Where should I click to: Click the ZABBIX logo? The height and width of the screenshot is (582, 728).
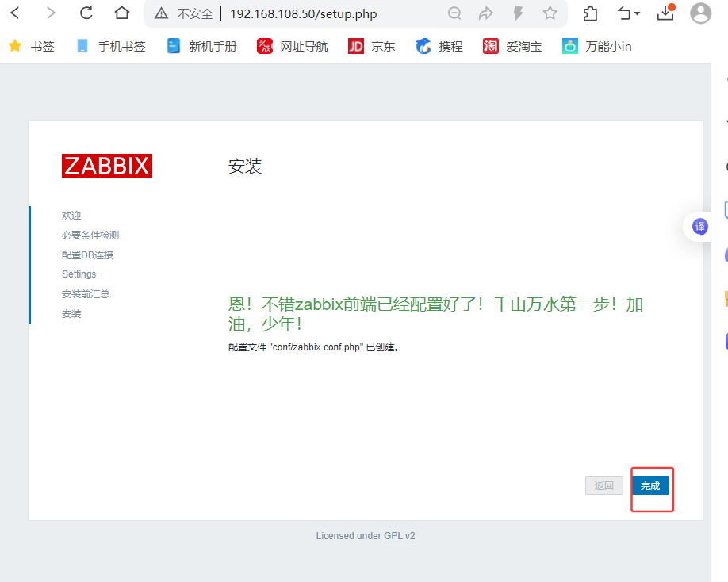click(x=107, y=166)
